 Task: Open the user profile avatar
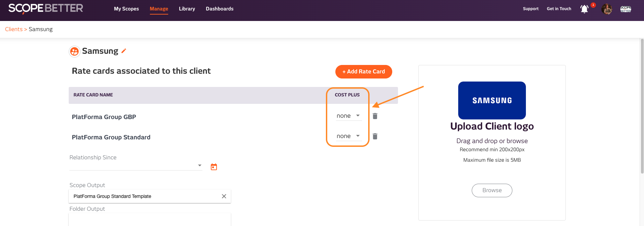pos(606,9)
